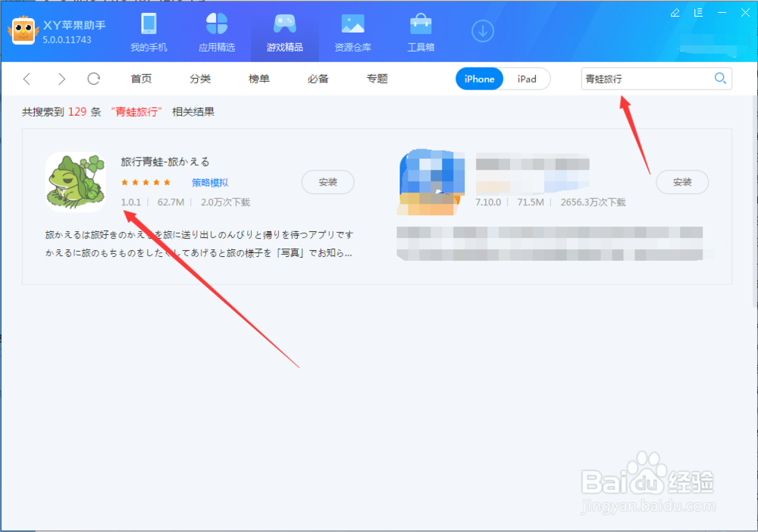
Task: Click the 129 search results count
Action: coord(77,112)
